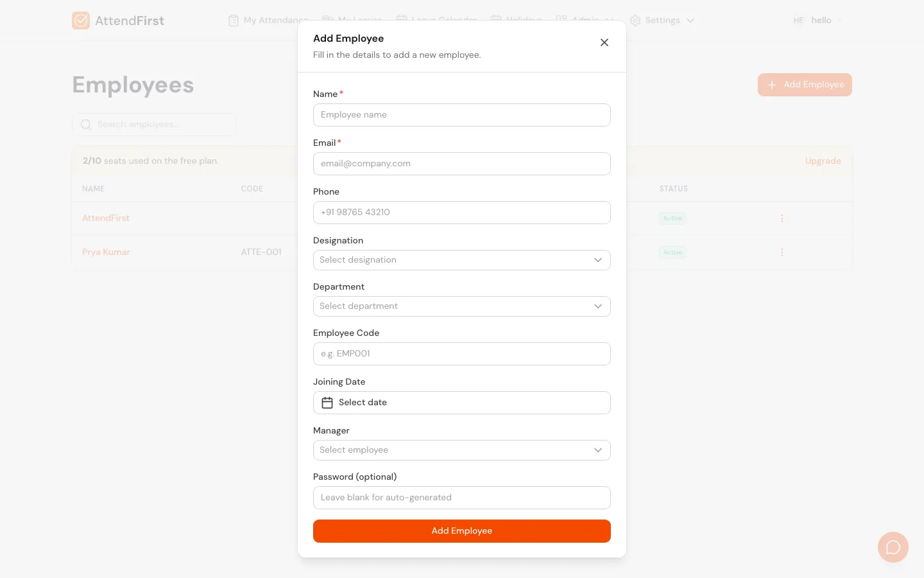Open the chat support bubble
The width and height of the screenshot is (924, 578).
coord(893,547)
